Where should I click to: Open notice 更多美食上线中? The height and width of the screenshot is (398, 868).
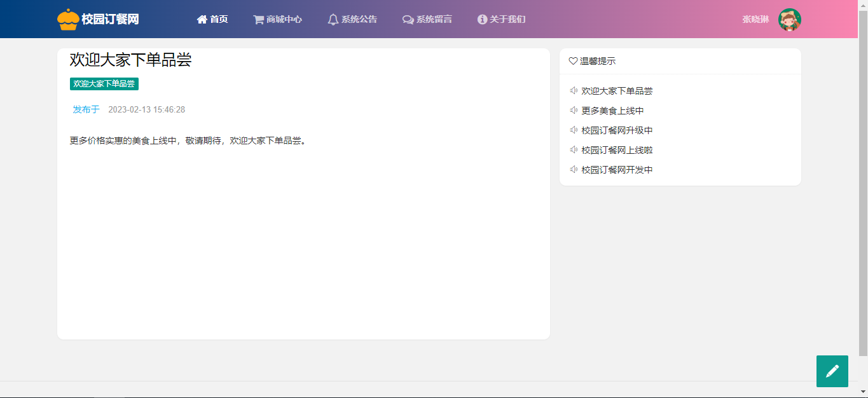point(612,111)
